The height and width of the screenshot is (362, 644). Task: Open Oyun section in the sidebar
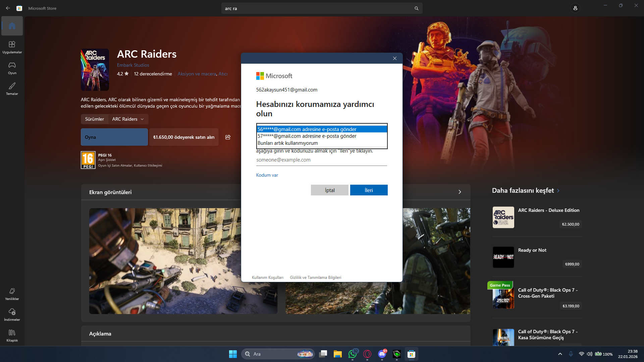[12, 68]
